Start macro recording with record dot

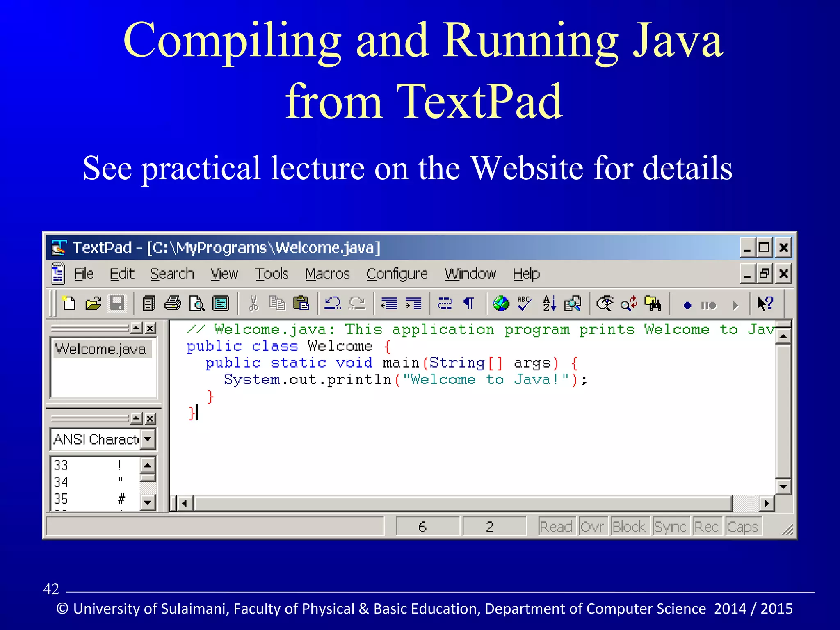[x=687, y=305]
